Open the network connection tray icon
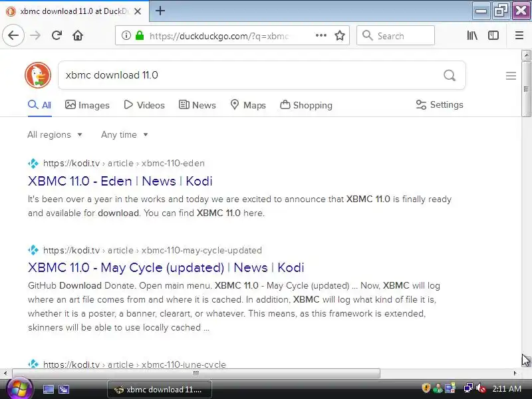This screenshot has width=532, height=399. (468, 388)
